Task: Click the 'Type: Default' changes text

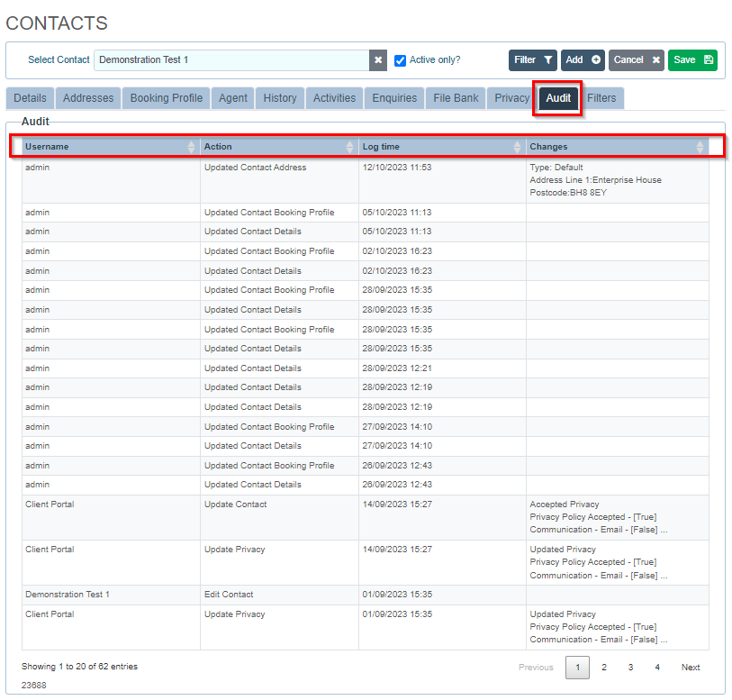Action: [556, 168]
